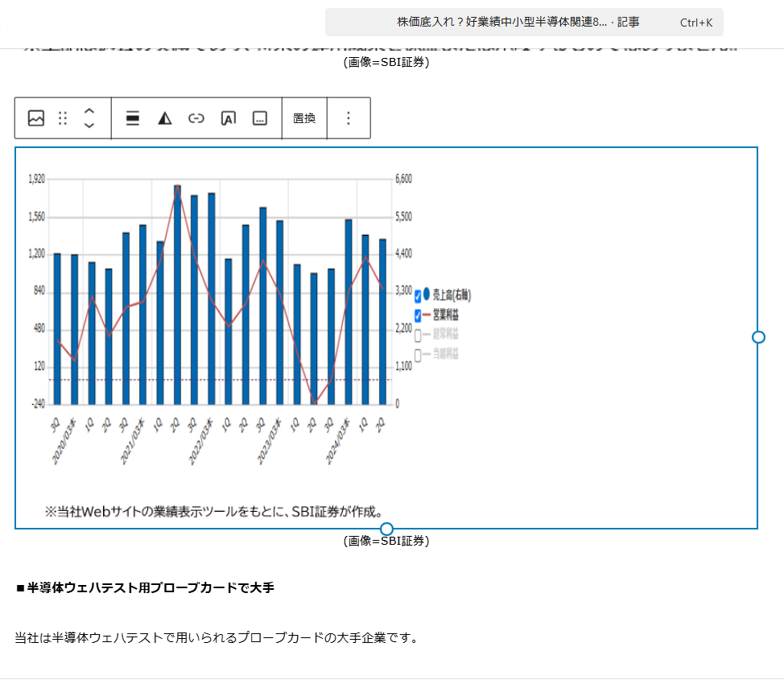Screen dimensions: 784x688
Task: Add text over image icon
Action: 228,118
